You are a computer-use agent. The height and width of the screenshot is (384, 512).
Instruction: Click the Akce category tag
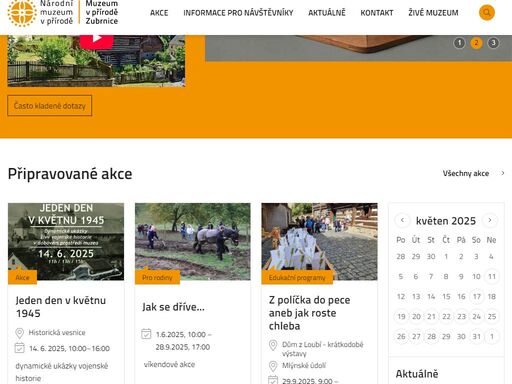22,277
